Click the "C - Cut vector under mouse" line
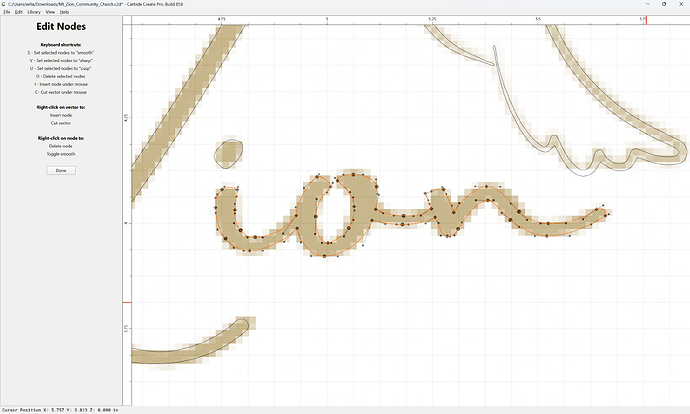 [61, 92]
